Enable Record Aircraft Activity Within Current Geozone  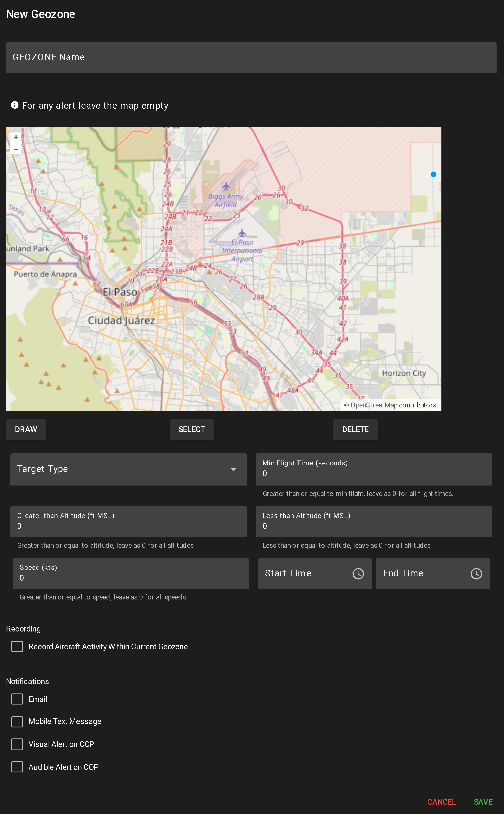[17, 646]
